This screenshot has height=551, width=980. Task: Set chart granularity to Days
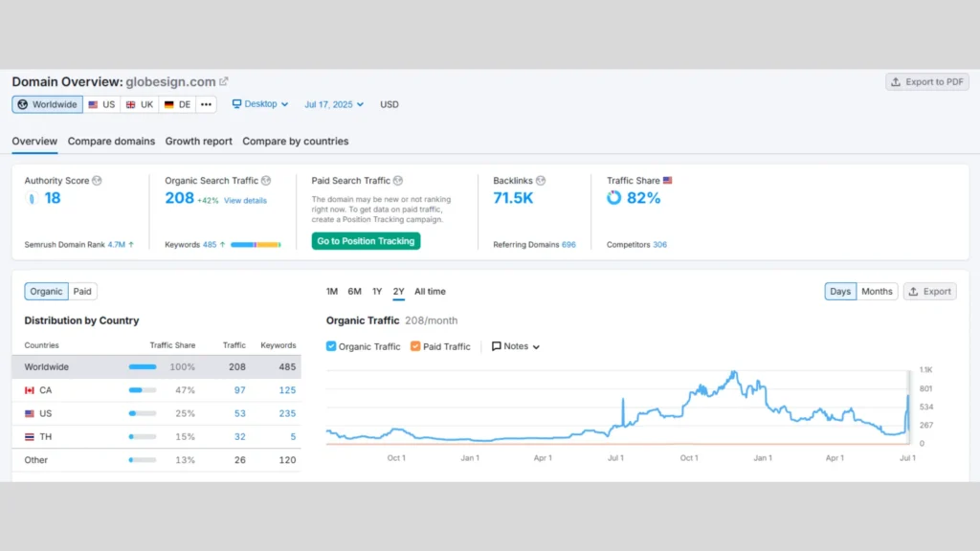pos(840,291)
